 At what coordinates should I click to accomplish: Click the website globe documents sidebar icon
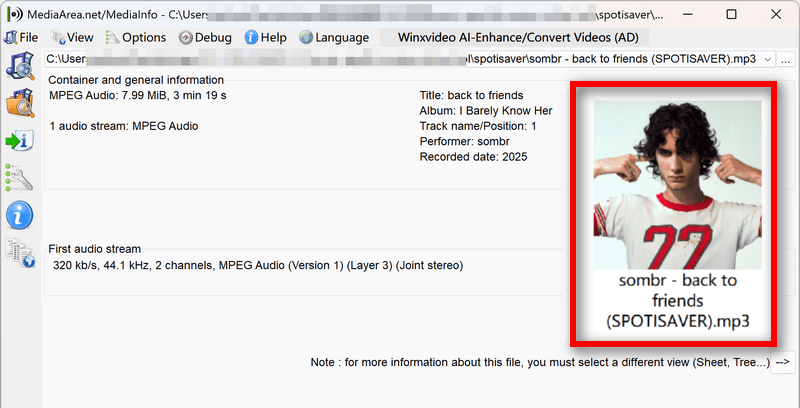click(x=19, y=253)
